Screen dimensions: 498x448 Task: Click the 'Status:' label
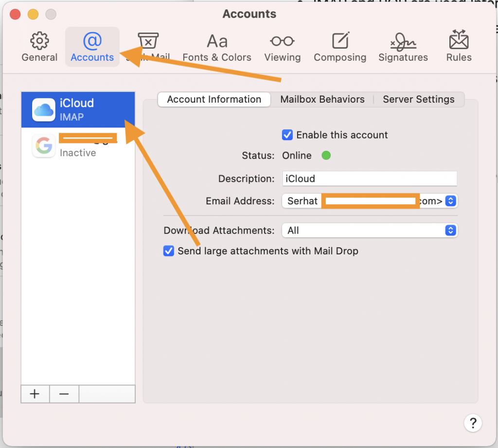(x=258, y=156)
